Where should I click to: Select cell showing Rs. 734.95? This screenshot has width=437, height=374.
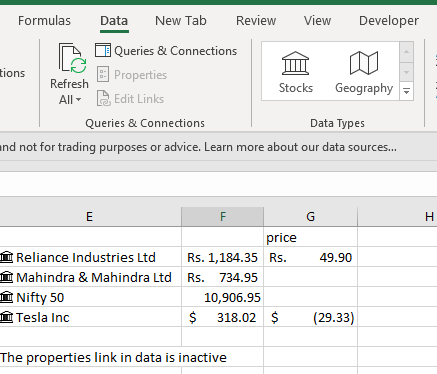223,277
